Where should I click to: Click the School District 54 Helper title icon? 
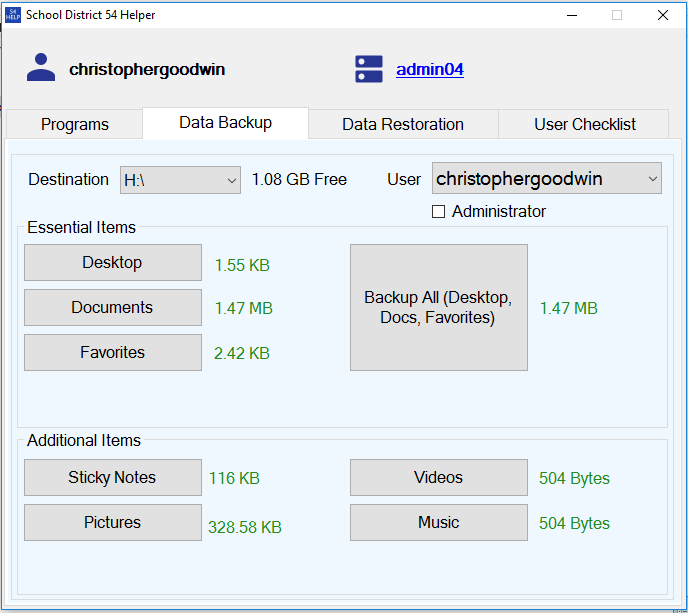coord(13,15)
